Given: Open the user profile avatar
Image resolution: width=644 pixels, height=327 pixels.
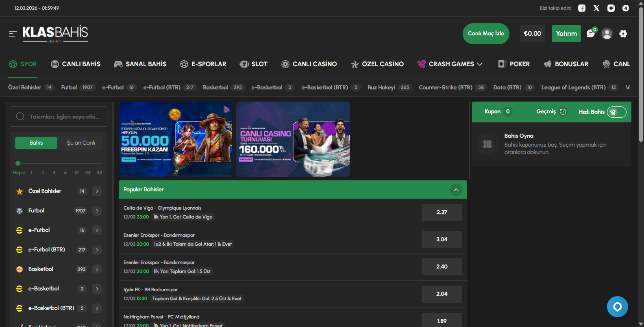Looking at the screenshot, I should (607, 34).
